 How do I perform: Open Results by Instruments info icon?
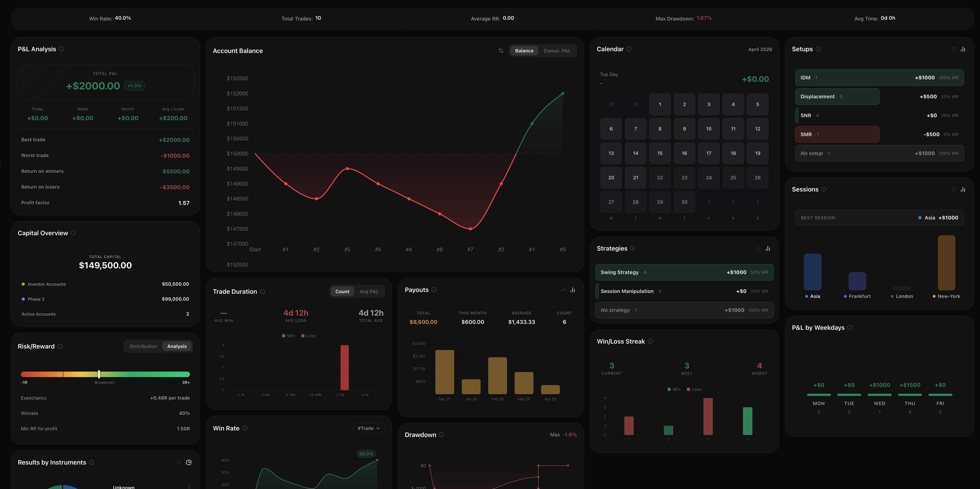point(91,462)
